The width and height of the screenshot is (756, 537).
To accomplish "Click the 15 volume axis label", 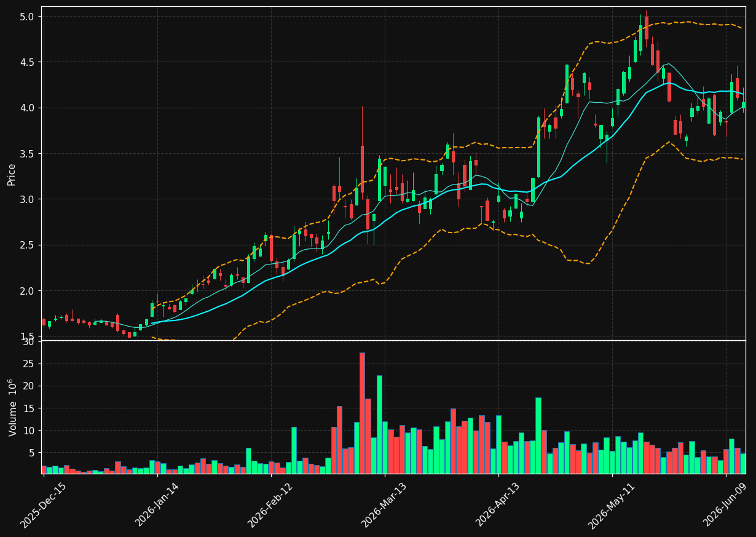I will [x=30, y=408].
